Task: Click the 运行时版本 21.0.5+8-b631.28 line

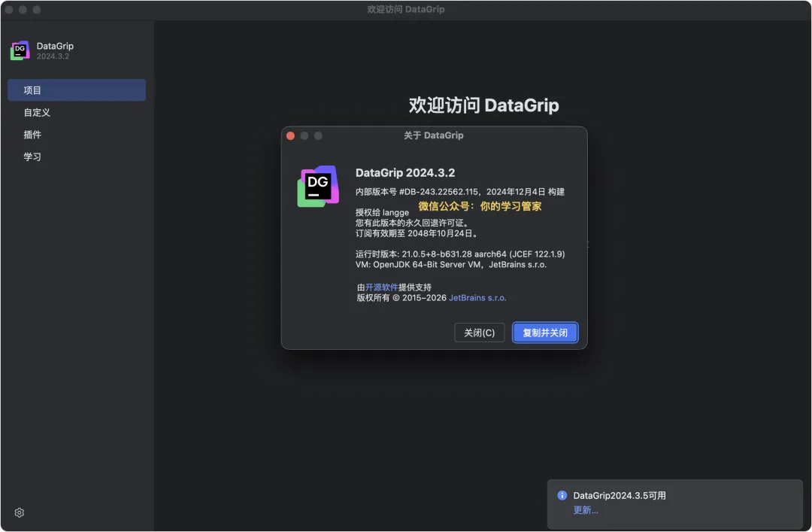Action: point(460,254)
